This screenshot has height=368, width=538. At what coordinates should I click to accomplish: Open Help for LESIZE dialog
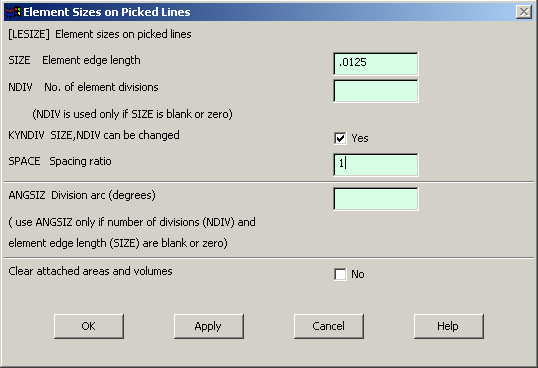click(x=448, y=326)
